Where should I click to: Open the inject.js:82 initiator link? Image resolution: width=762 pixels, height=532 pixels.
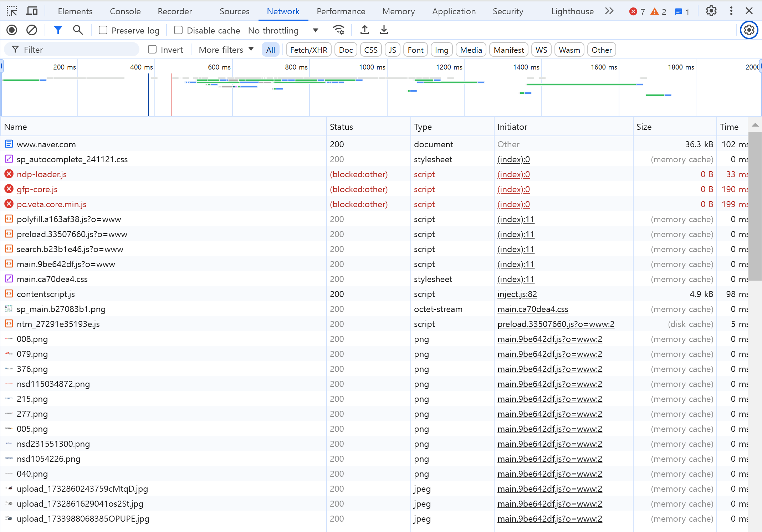517,294
